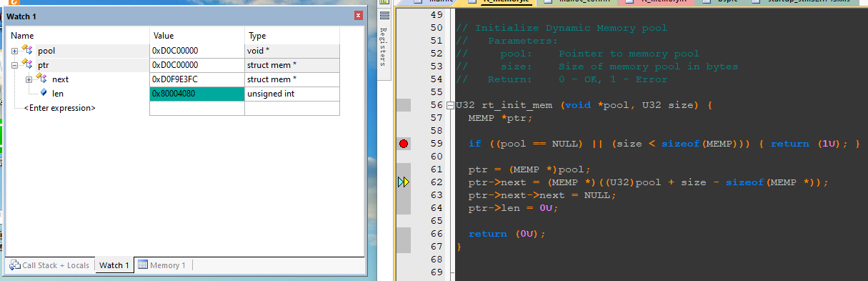Viewport: 868px width, 281px height.
Task: Select the ptr value 0xD0C00000
Action: 197,65
